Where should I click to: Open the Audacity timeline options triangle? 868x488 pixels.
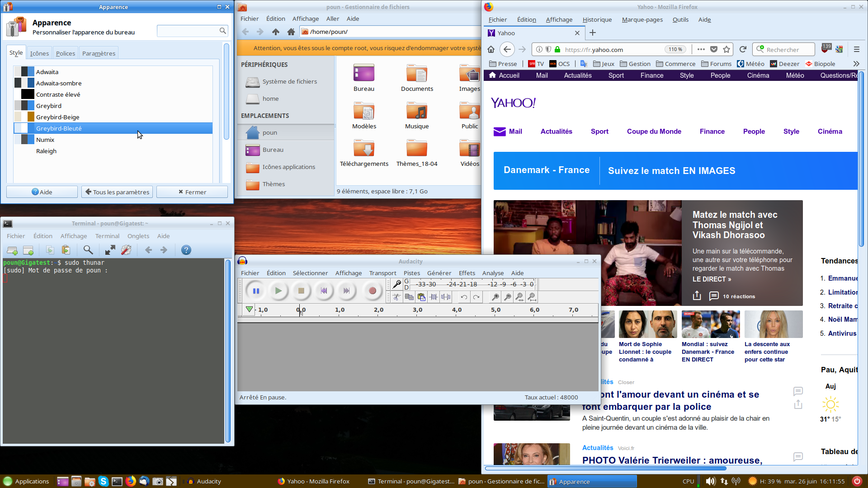coord(249,310)
